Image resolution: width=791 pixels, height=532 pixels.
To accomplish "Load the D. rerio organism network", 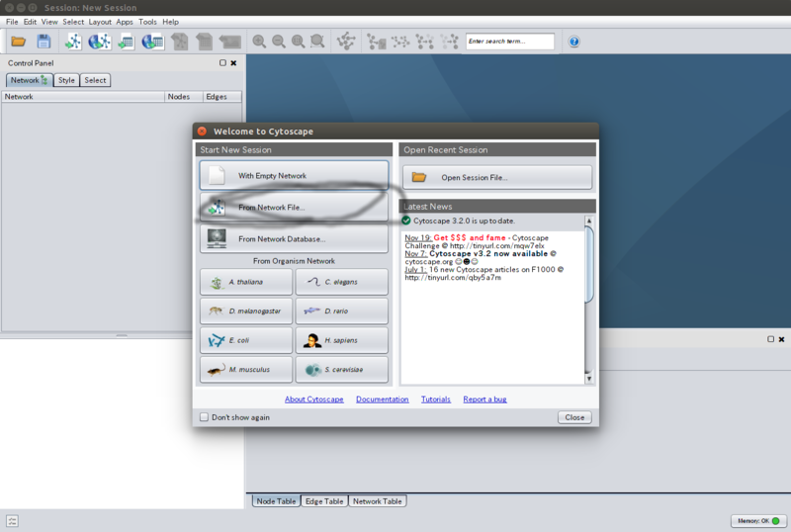I will 341,310.
